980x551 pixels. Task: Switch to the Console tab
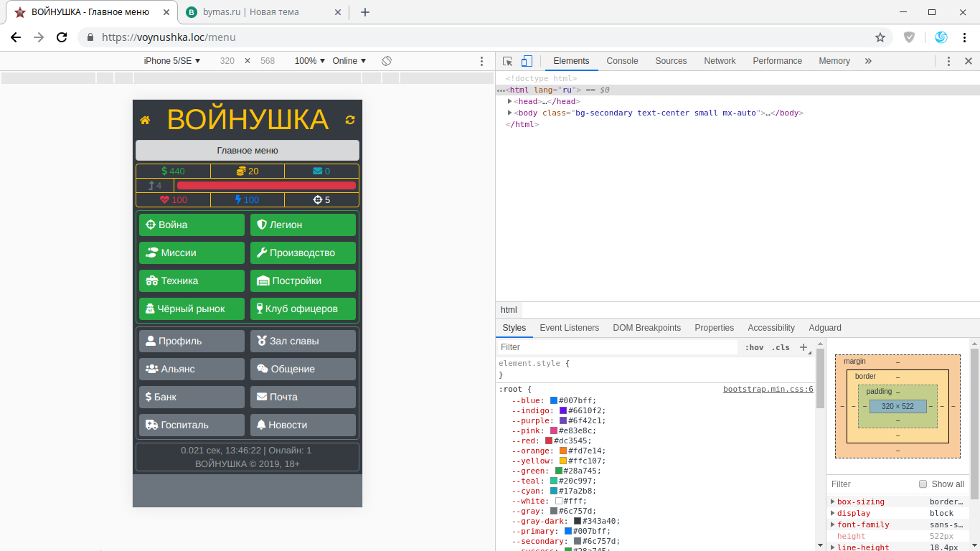click(x=622, y=61)
